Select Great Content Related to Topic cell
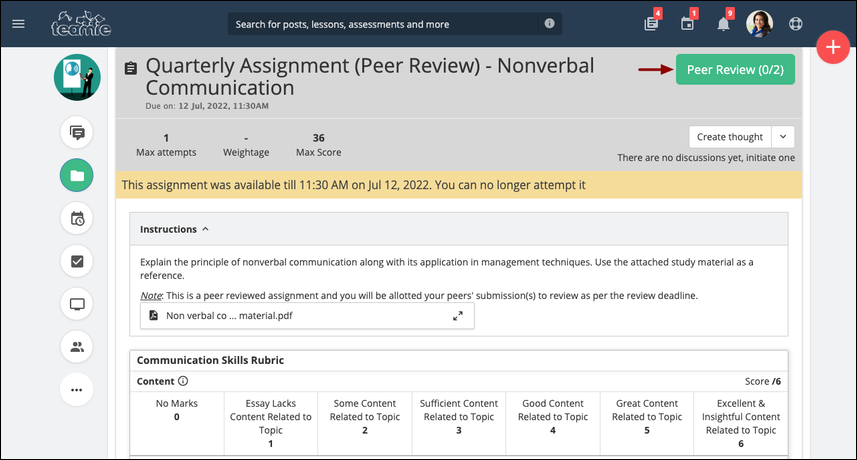Viewport: 857px width, 460px height. point(647,423)
